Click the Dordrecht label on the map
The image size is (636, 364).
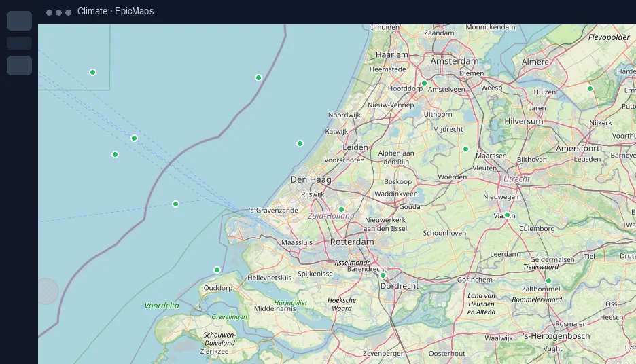point(399,286)
